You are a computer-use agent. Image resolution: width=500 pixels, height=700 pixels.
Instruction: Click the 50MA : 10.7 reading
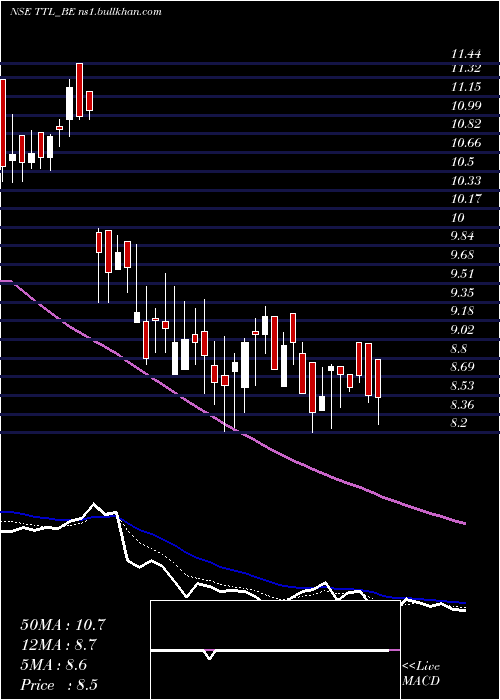coord(63,625)
